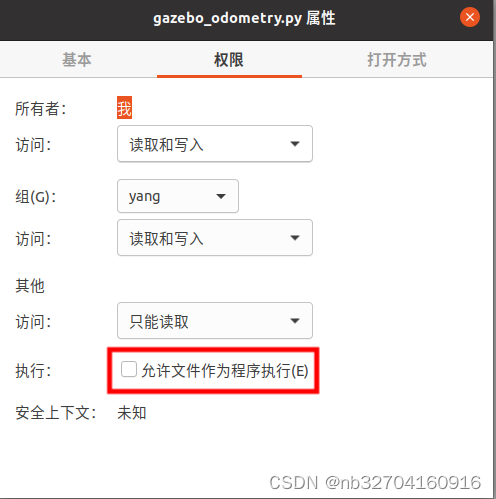Open the others access 只能读取 dropdown
Image resolution: width=496 pixels, height=499 pixels.
(215, 321)
